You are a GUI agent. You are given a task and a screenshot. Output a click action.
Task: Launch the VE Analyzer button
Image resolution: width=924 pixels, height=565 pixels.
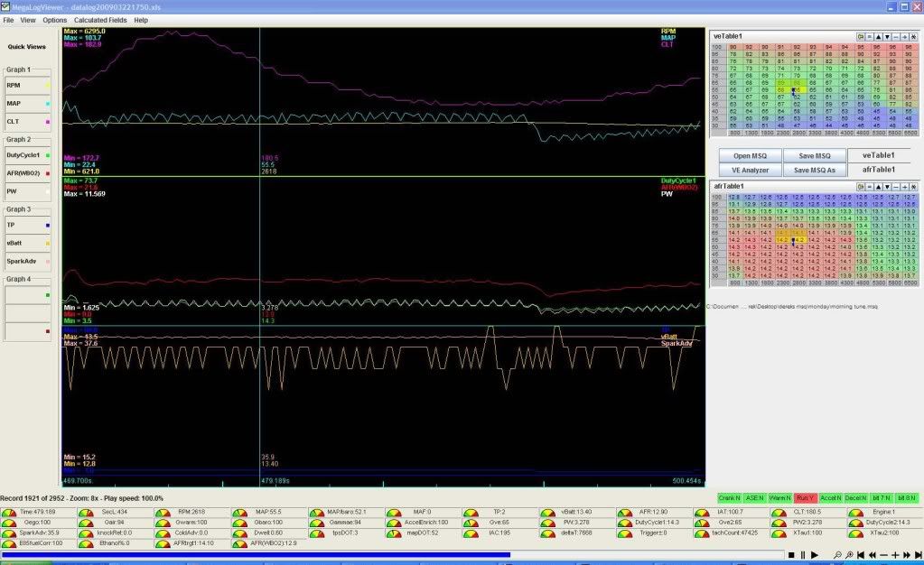click(x=751, y=171)
